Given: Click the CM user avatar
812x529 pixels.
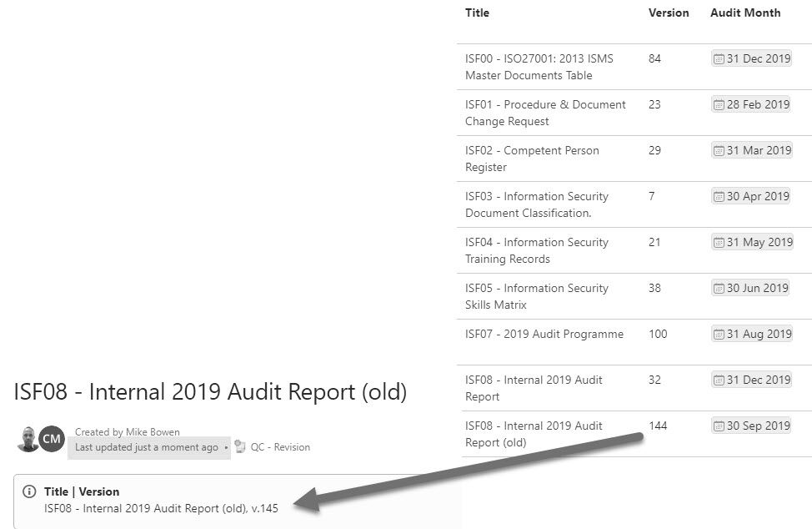Looking at the screenshot, I should click(52, 439).
